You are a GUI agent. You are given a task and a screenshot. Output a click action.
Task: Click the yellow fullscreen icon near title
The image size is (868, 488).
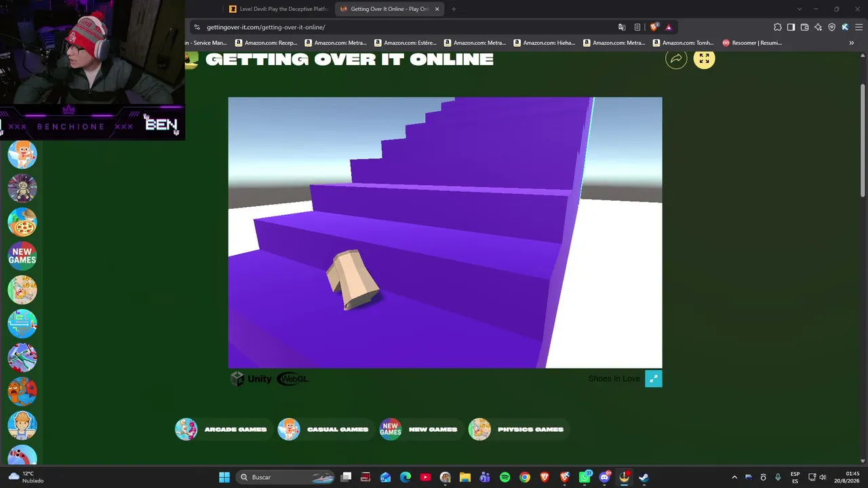coord(704,59)
